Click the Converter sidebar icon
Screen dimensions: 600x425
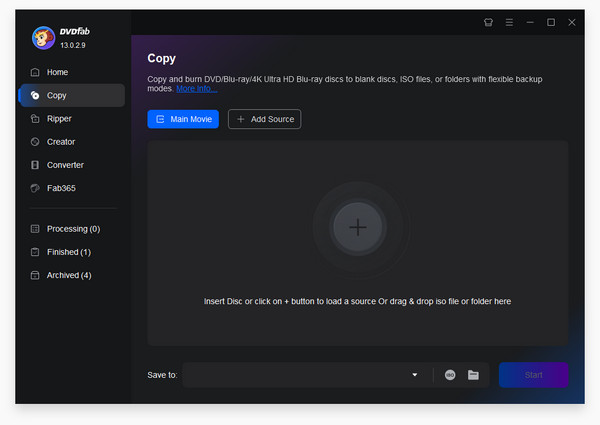[x=35, y=165]
